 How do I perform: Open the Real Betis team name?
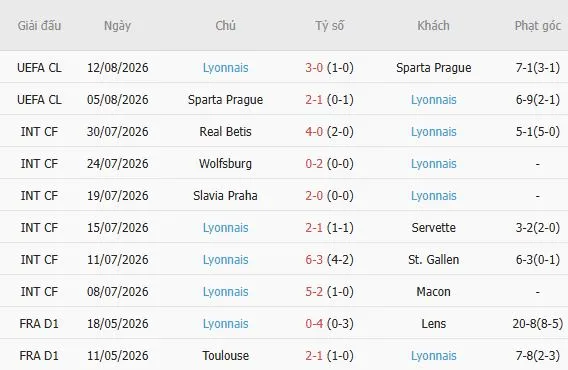point(225,132)
